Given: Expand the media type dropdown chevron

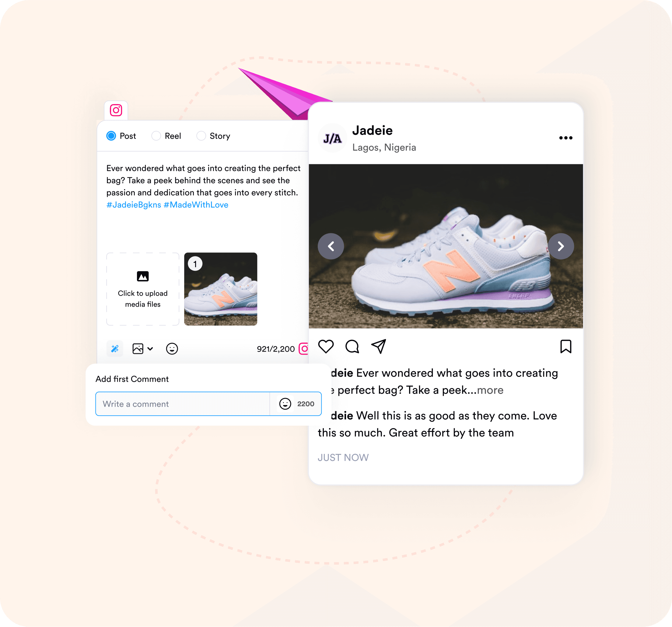Looking at the screenshot, I should point(150,349).
